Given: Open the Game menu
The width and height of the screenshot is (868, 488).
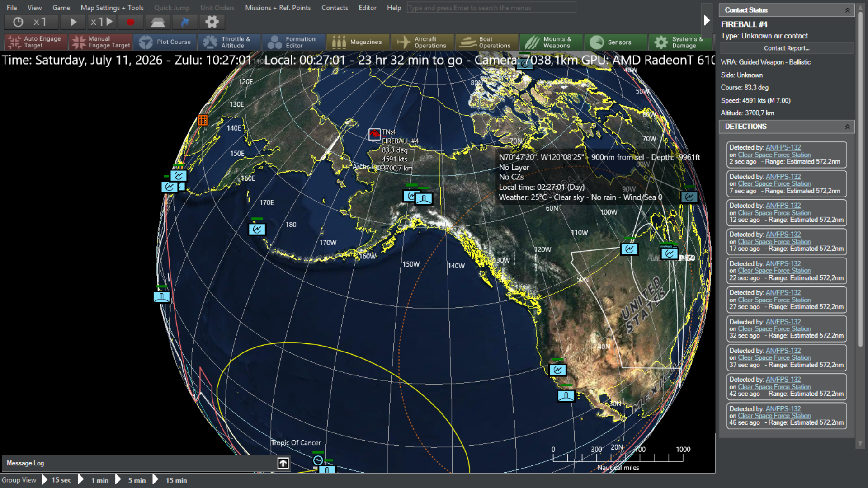Looking at the screenshot, I should click(x=61, y=8).
